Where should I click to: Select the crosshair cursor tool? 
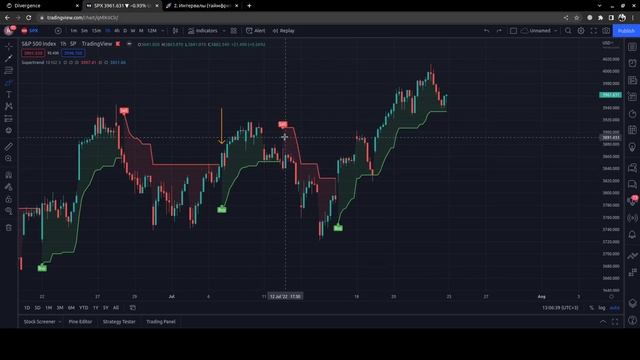(x=9, y=47)
